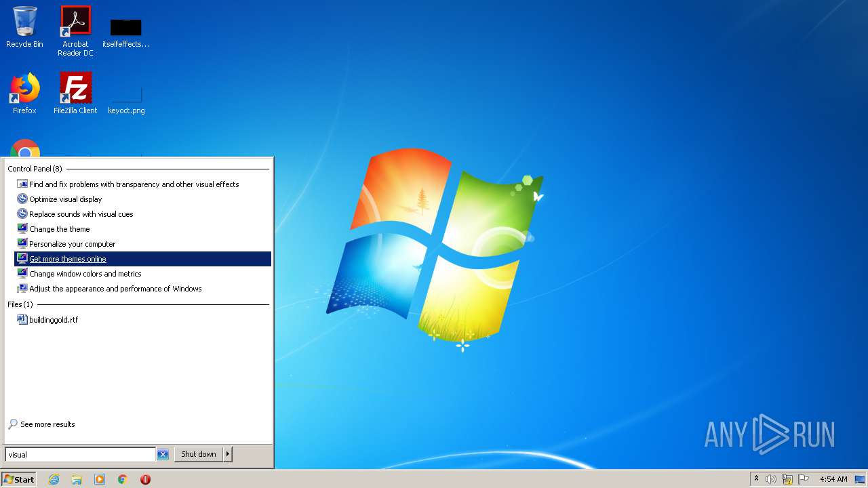Viewport: 868px width, 488px height.
Task: Open the Recycle Bin desktop icon
Action: pos(24,27)
